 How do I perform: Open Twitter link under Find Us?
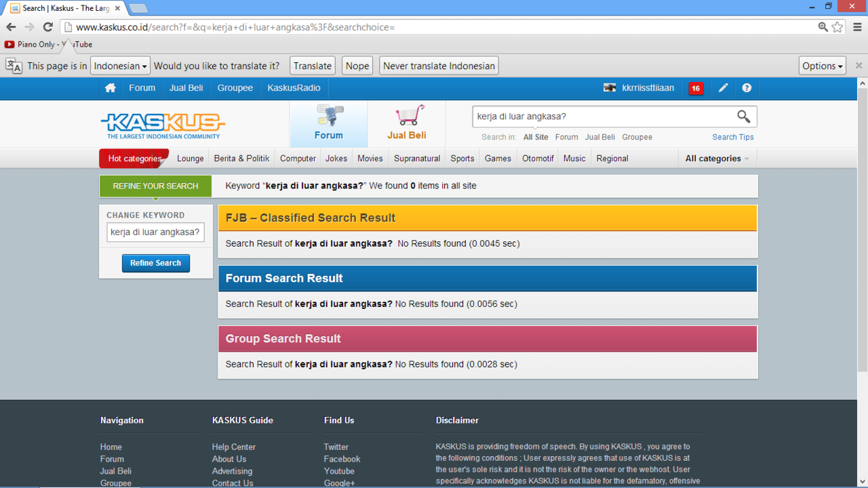click(336, 447)
